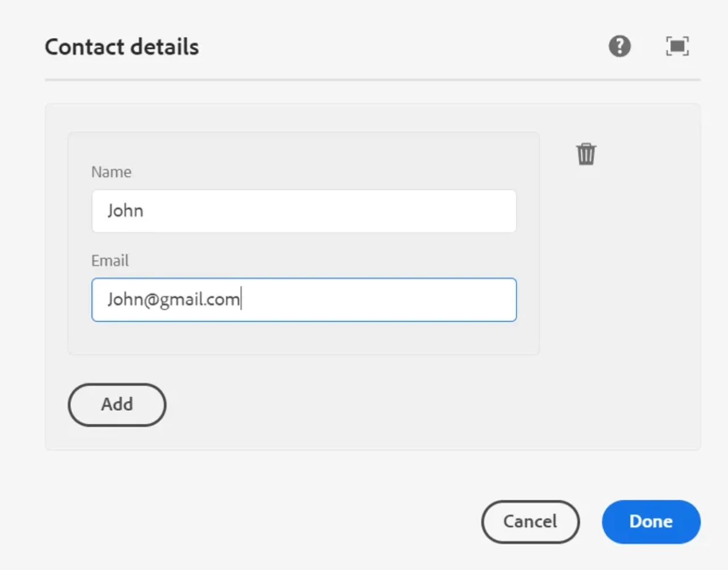Toggle fullscreen mode for the dialog
Screen dimensions: 728x570
[x=677, y=46]
